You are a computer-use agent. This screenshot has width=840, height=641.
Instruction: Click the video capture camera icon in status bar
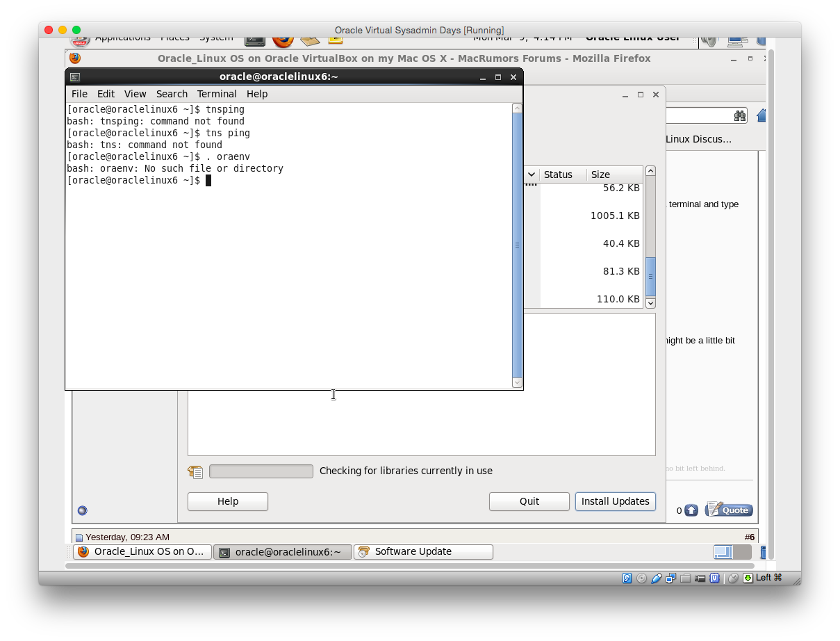click(700, 578)
